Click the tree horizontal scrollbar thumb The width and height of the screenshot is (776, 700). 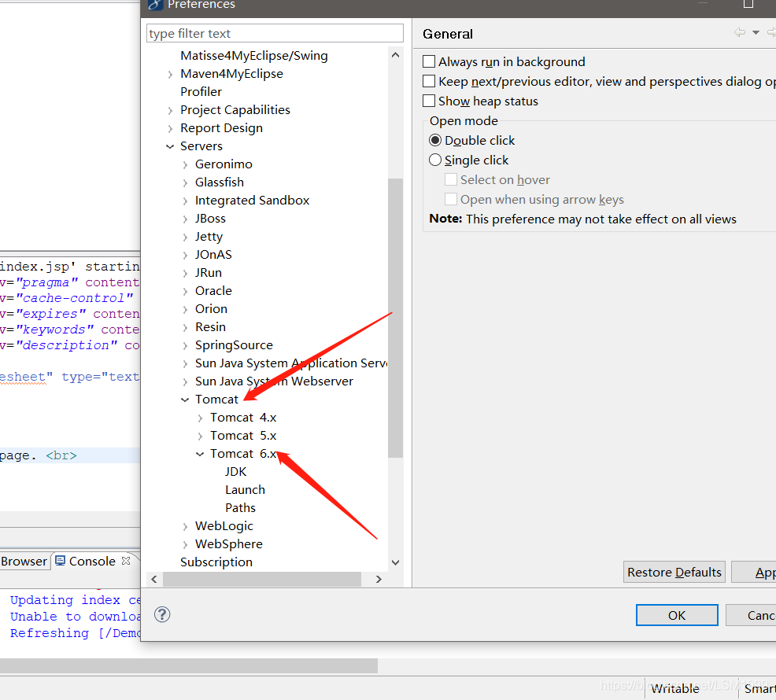point(262,579)
